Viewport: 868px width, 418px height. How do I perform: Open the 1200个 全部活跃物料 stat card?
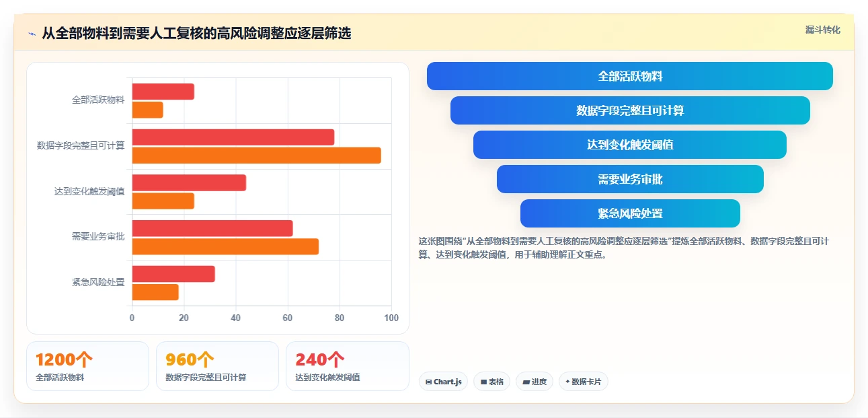(87, 366)
